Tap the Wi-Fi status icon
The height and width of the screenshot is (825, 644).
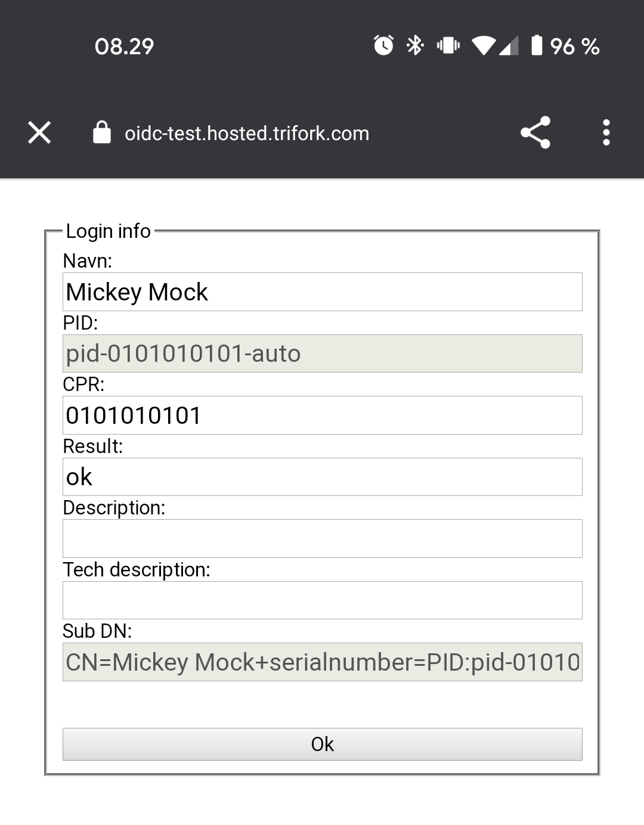483,46
